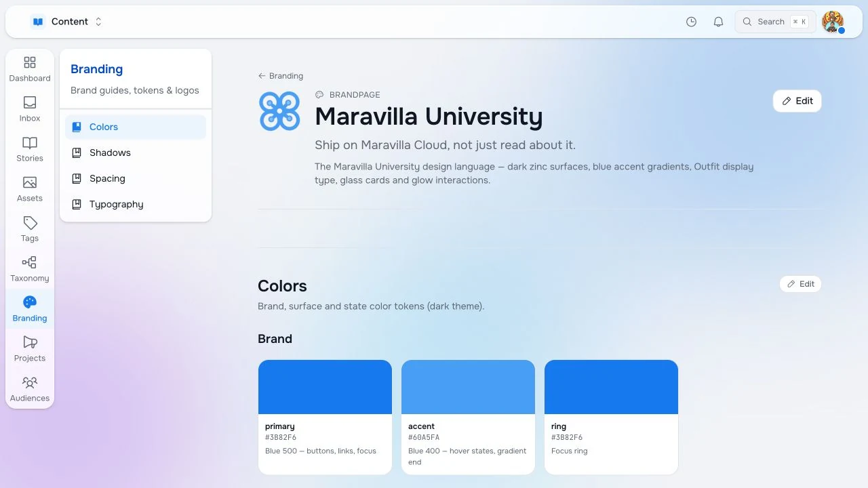Screen dimensions: 868x488
Task: Open the Spacing brand guide
Action: 136,178
